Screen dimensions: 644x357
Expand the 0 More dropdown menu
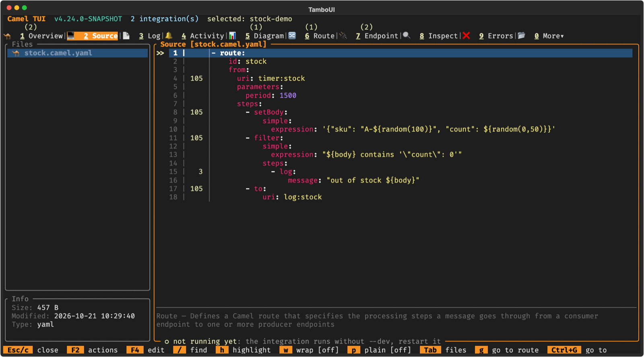(549, 36)
